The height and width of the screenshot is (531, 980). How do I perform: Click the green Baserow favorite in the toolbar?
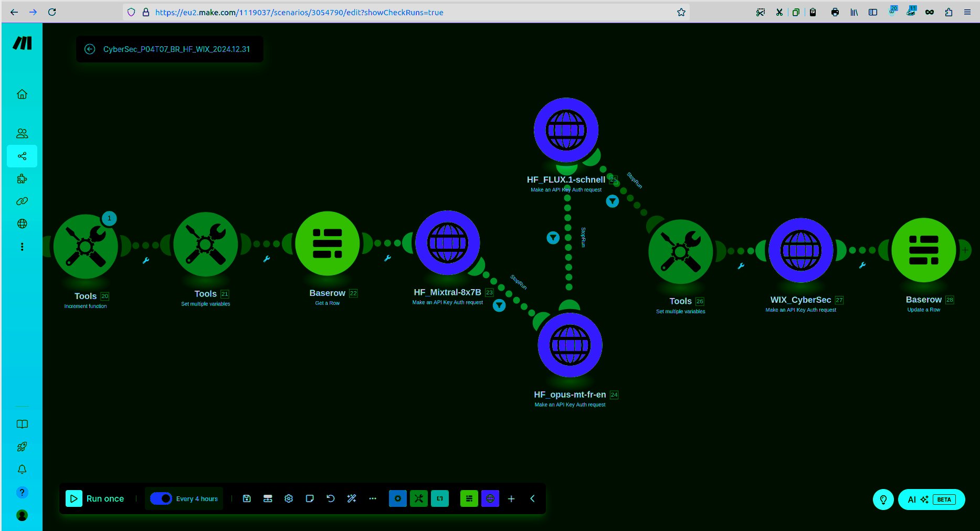(469, 498)
